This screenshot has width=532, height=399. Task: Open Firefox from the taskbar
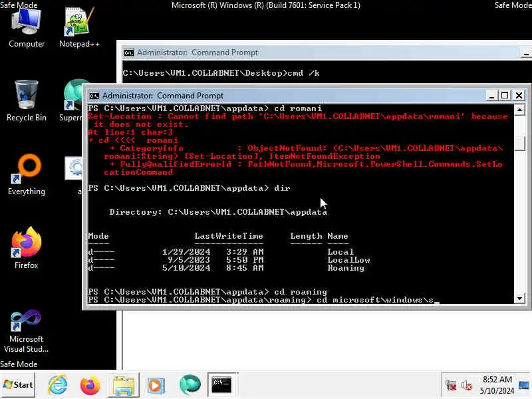(x=90, y=385)
